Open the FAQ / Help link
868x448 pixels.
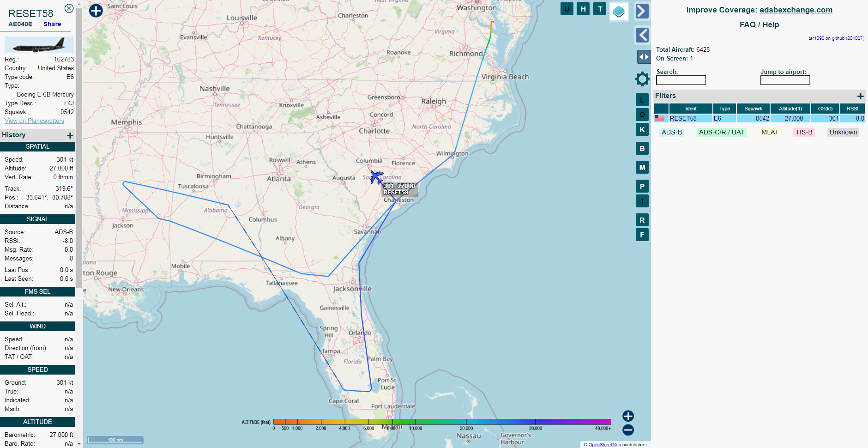tap(759, 24)
